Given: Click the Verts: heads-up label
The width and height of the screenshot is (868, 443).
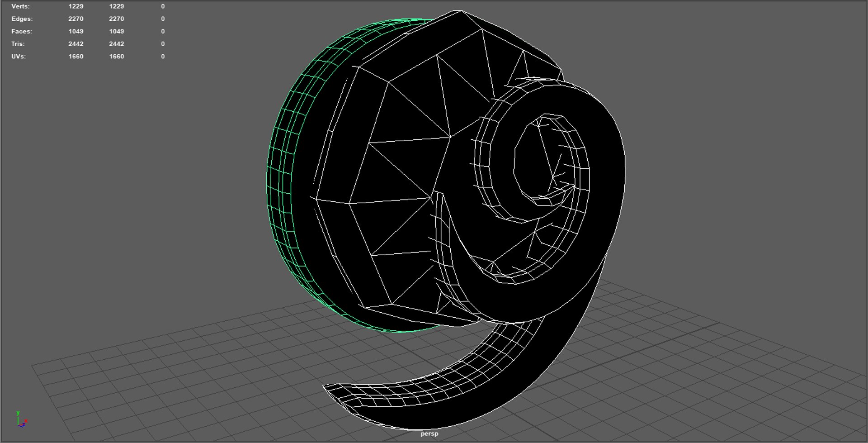Looking at the screenshot, I should click(x=21, y=6).
